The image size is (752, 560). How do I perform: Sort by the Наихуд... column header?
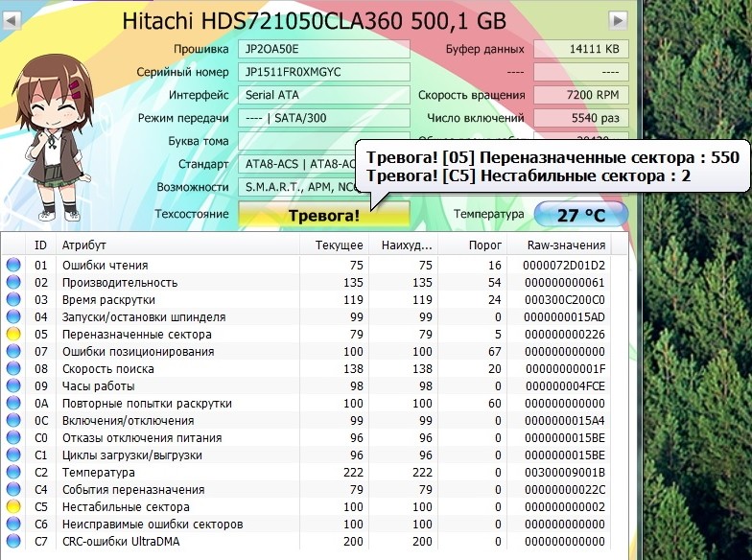403,245
